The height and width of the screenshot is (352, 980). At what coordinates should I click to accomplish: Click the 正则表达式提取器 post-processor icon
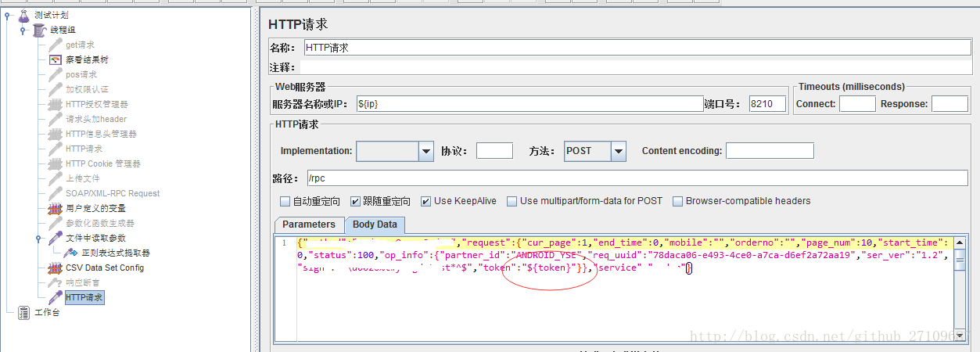tap(70, 253)
